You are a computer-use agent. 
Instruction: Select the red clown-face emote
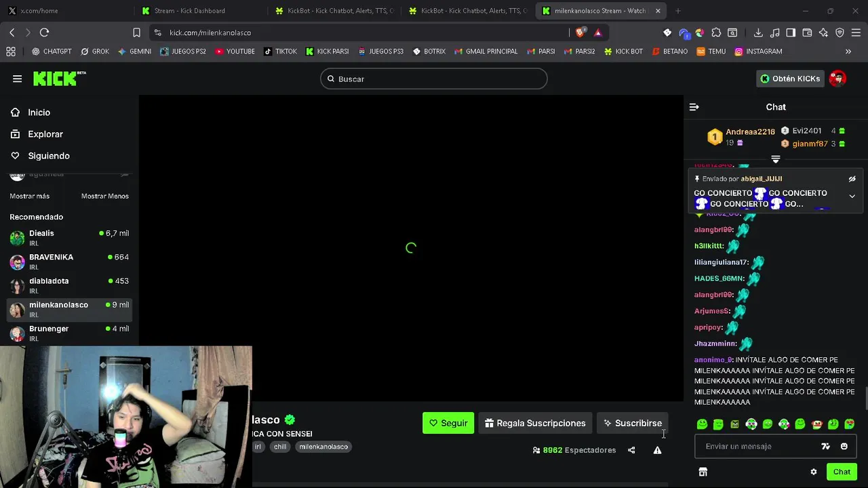(816, 424)
